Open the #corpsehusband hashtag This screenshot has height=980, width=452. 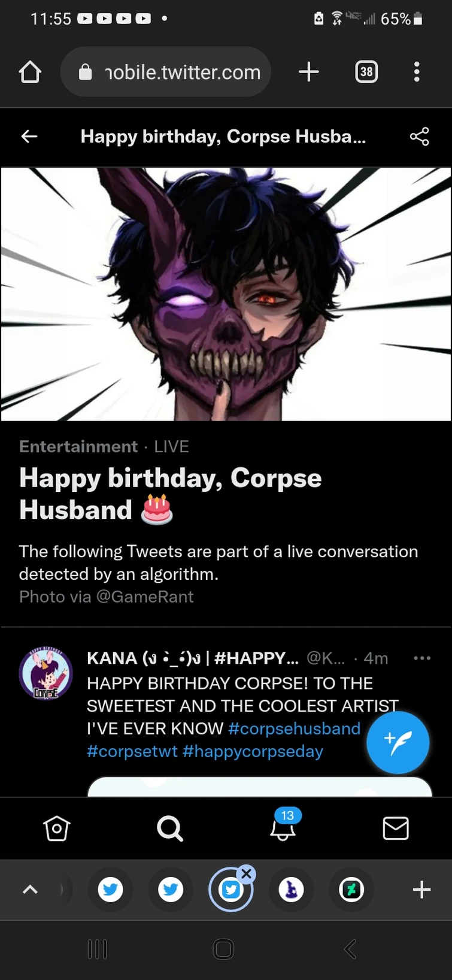coord(294,728)
